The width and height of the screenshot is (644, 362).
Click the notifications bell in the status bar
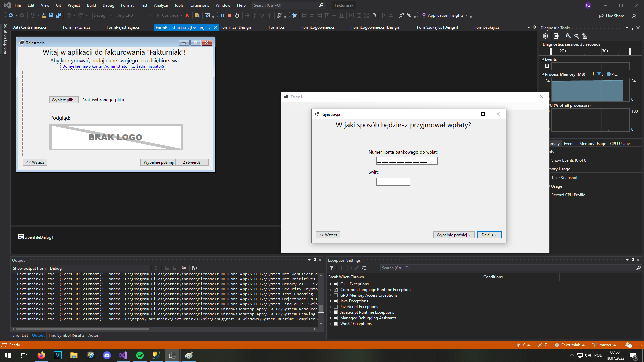tap(628, 345)
